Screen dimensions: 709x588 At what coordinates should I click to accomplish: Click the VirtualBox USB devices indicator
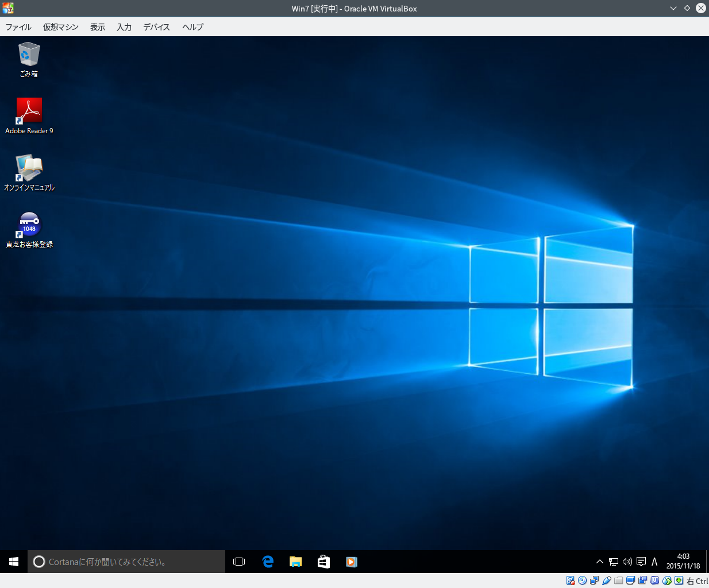pyautogui.click(x=606, y=581)
